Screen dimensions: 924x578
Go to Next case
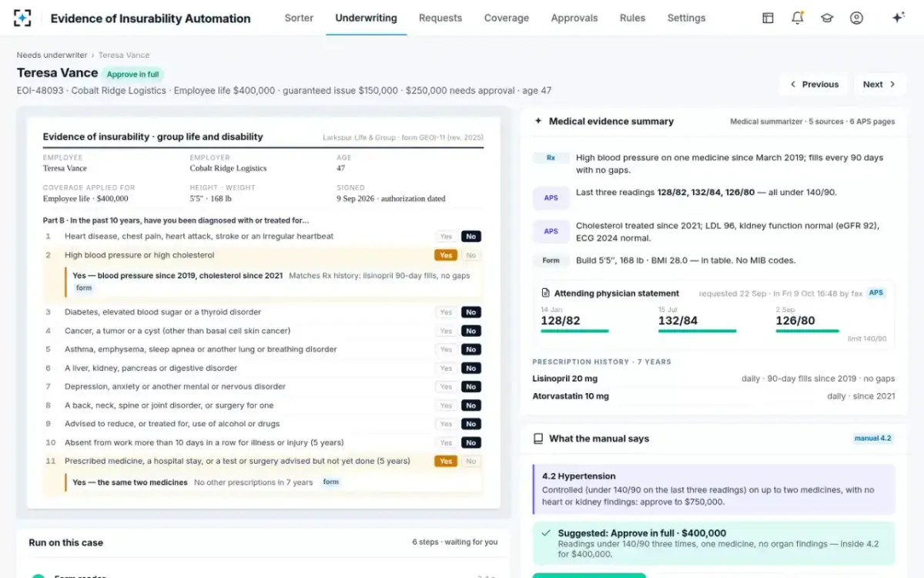[x=879, y=85]
